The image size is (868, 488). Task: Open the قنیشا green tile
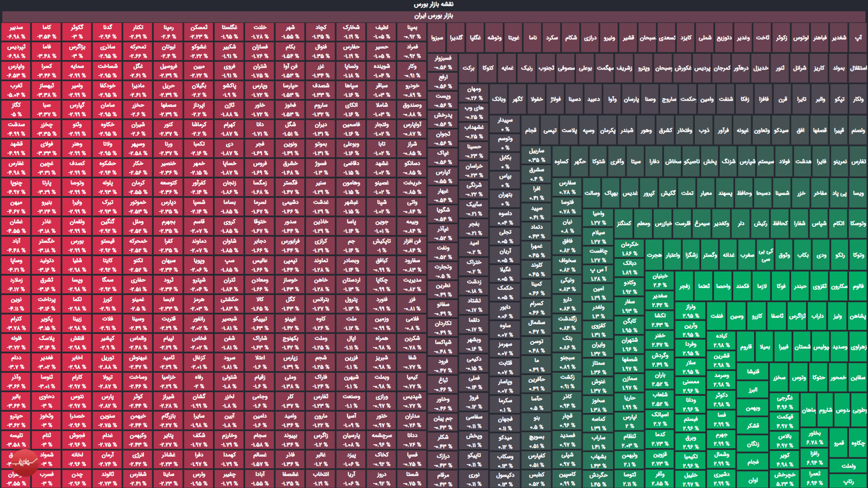pos(753,372)
